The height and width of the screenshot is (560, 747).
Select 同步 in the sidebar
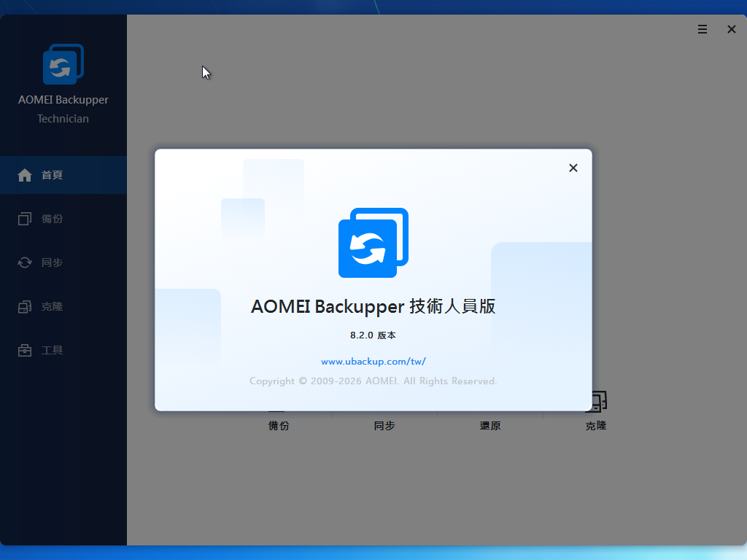coord(63,262)
